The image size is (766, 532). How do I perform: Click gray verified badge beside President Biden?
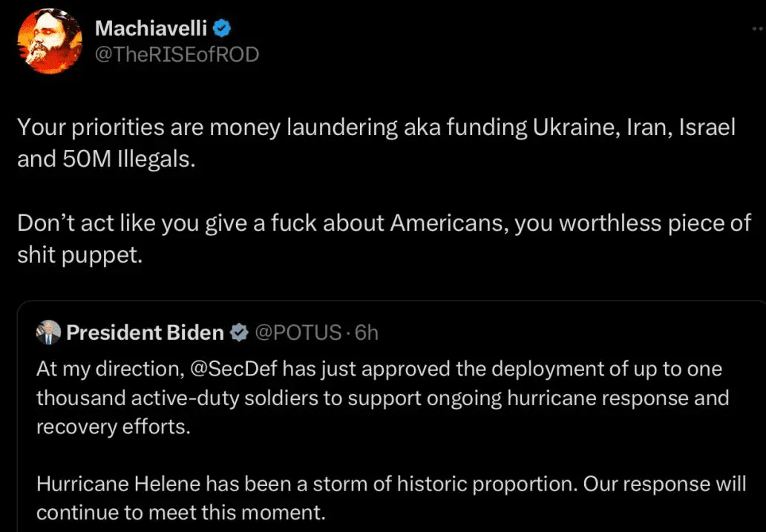point(238,333)
